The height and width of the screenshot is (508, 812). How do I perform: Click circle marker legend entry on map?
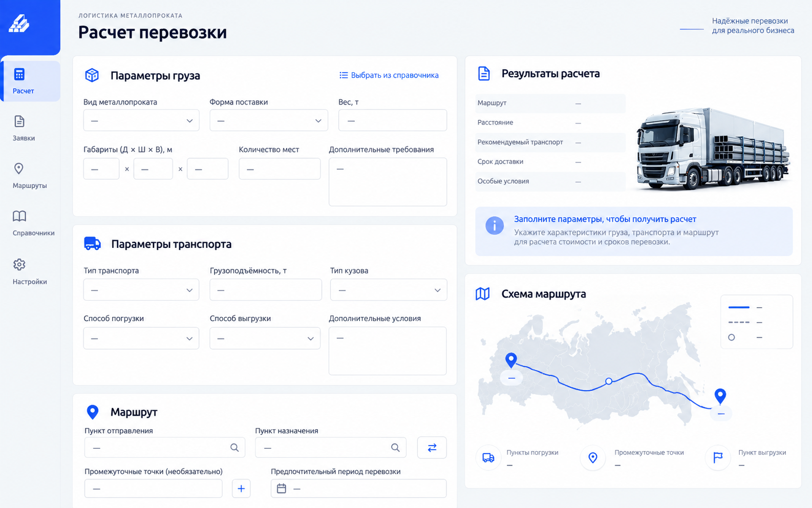[x=745, y=337]
